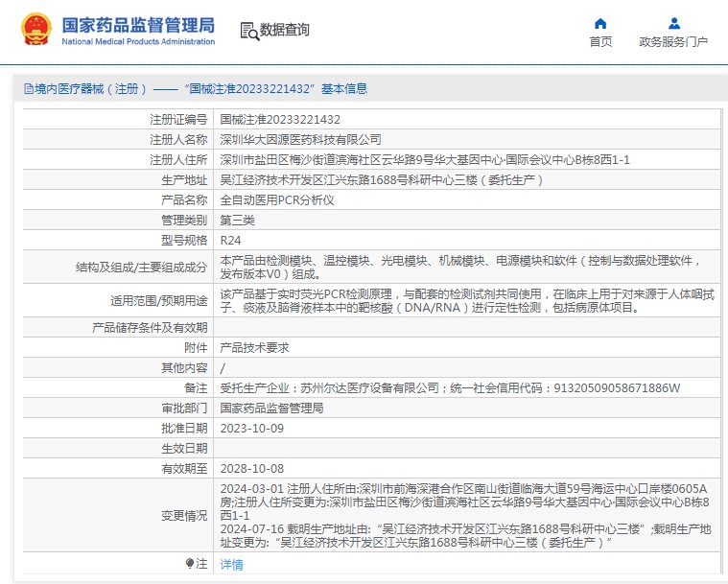The width and height of the screenshot is (728, 584).
Task: Select the remarks text with 苏州尔达医疗设备有限公司
Action: point(450,388)
